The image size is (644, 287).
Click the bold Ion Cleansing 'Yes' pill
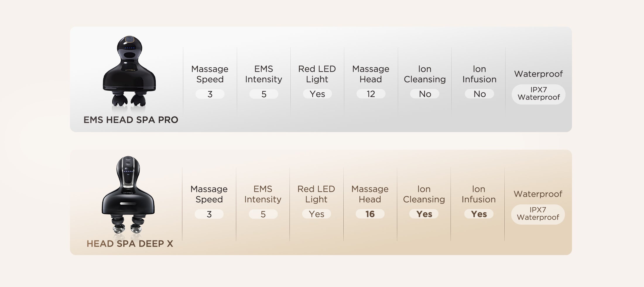coord(424,214)
